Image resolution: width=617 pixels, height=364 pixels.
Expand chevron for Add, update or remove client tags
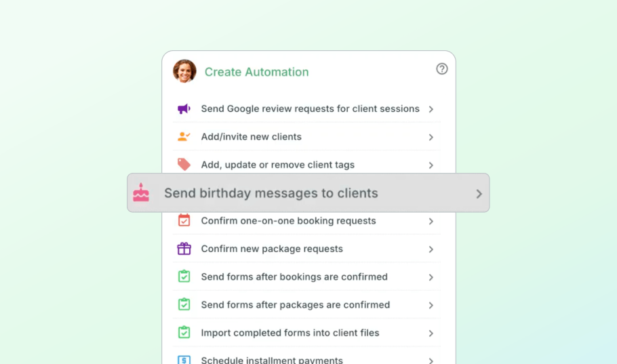(431, 165)
